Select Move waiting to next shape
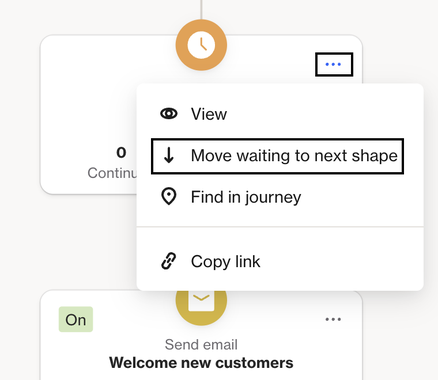This screenshot has width=438, height=380. pyautogui.click(x=277, y=156)
